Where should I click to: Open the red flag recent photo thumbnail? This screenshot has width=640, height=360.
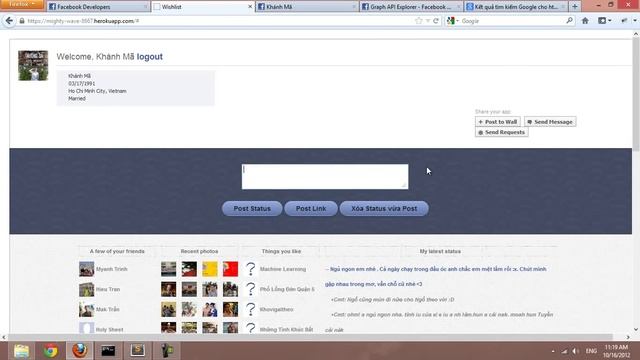230,269
